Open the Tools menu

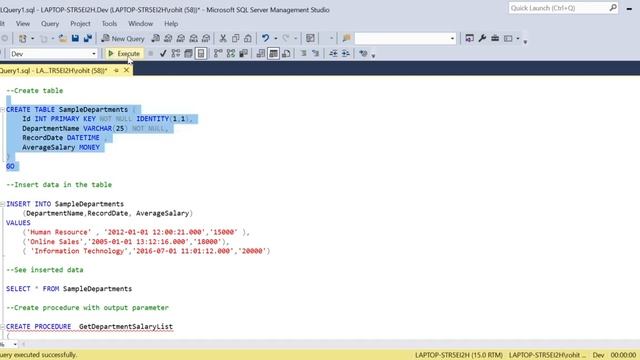(x=109, y=24)
